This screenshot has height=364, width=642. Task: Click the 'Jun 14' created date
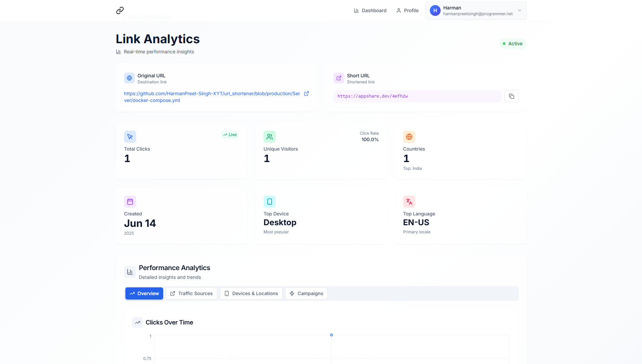140,223
